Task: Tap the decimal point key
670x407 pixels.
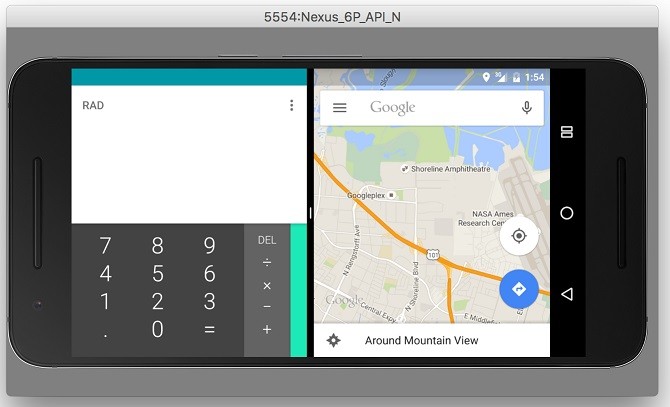Action: (106, 336)
